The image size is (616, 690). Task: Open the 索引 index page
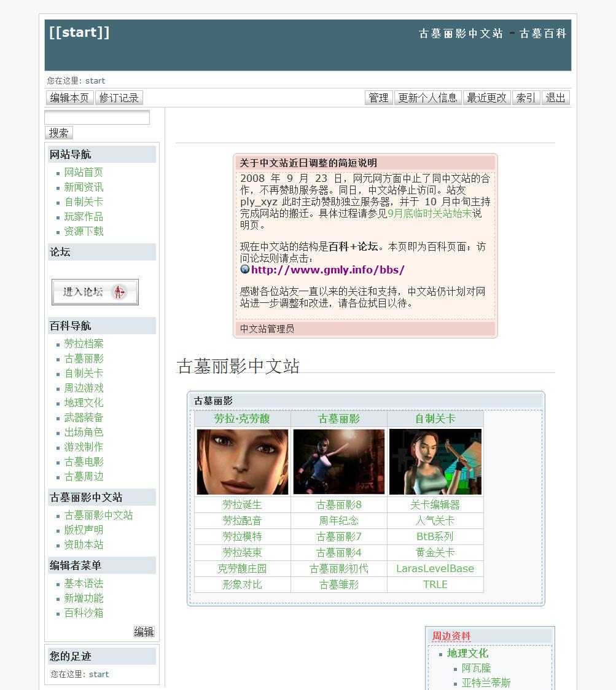click(526, 98)
